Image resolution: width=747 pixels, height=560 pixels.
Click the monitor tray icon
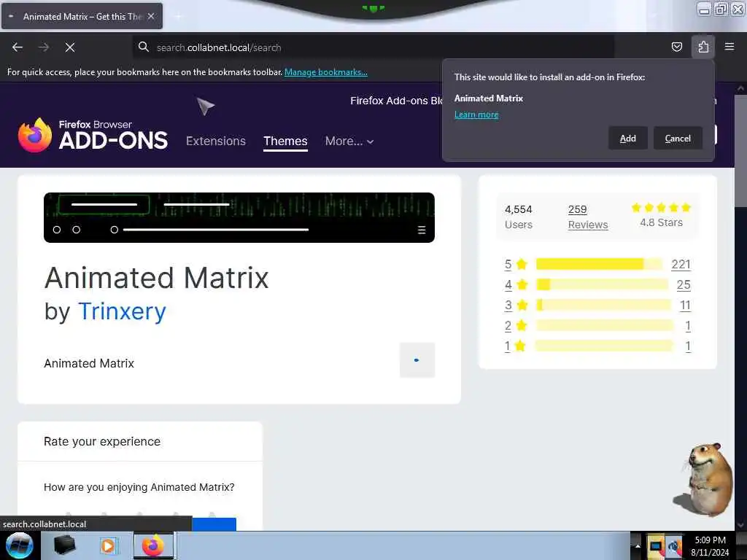point(656,546)
